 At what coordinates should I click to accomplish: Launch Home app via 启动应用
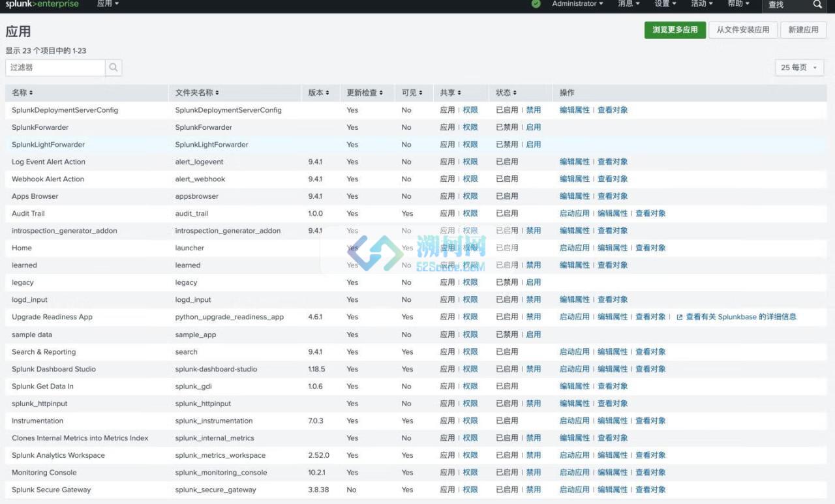click(575, 248)
